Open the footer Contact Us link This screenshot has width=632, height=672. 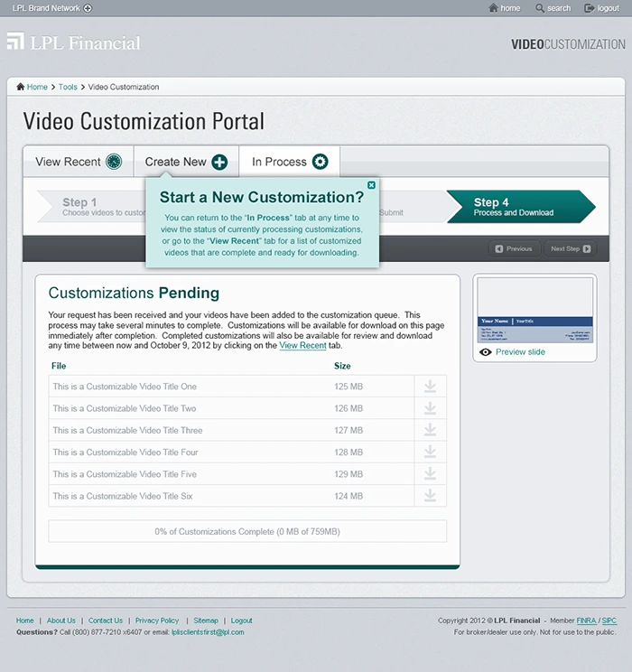click(x=106, y=621)
